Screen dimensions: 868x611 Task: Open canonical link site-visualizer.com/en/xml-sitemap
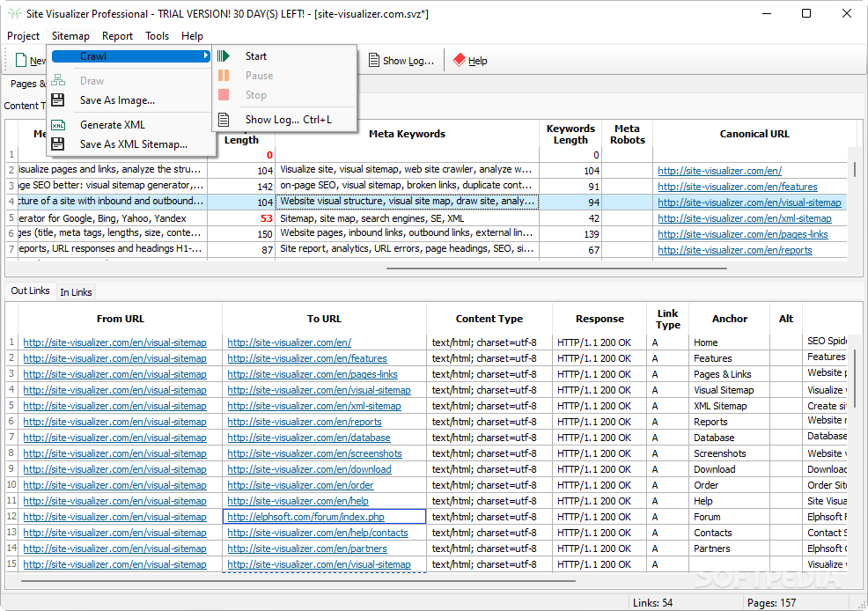(745, 218)
